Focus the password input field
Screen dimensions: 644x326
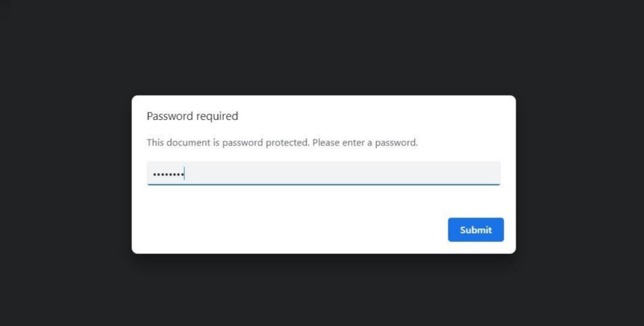pos(324,173)
